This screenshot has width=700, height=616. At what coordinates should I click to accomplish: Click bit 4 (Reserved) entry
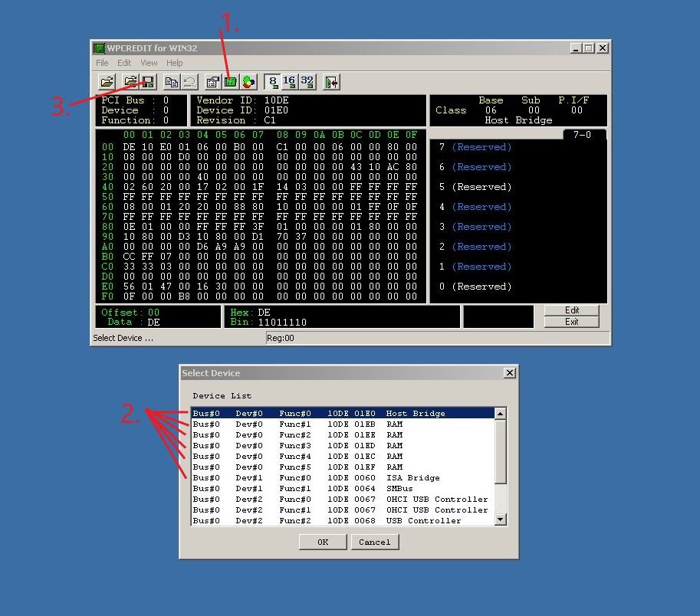[x=475, y=207]
